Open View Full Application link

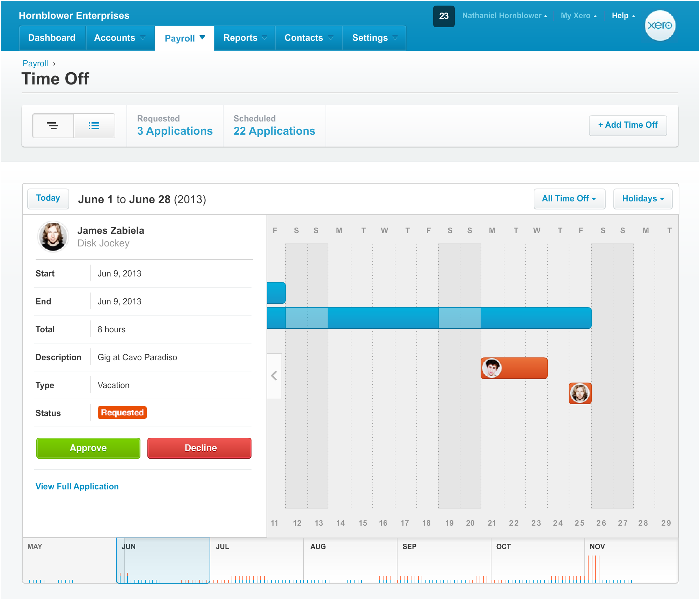[x=77, y=486]
